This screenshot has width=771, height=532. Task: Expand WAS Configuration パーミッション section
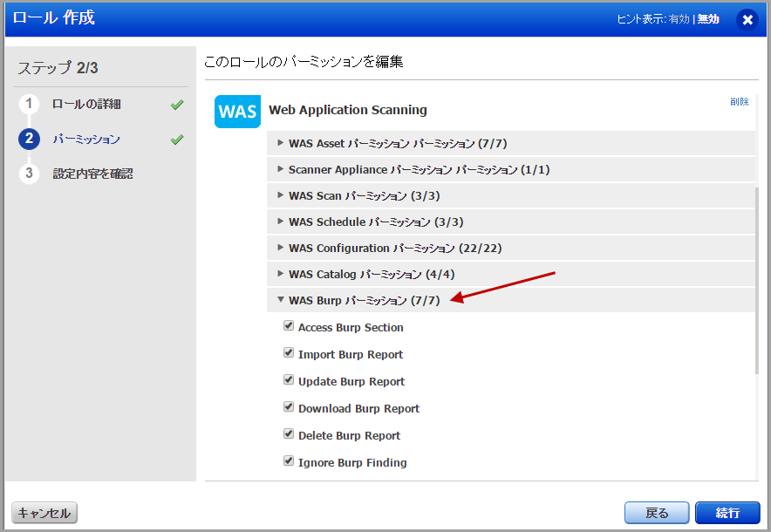[281, 248]
